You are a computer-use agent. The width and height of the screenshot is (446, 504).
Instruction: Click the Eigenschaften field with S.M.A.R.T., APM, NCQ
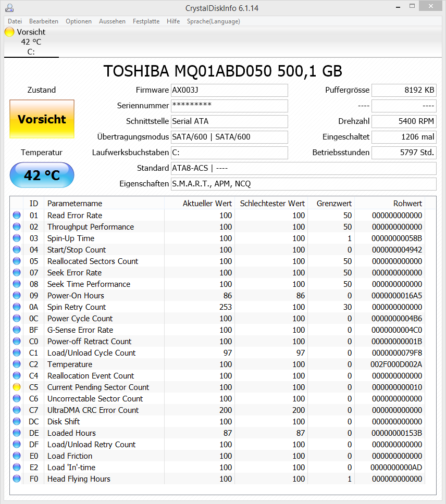click(x=304, y=184)
